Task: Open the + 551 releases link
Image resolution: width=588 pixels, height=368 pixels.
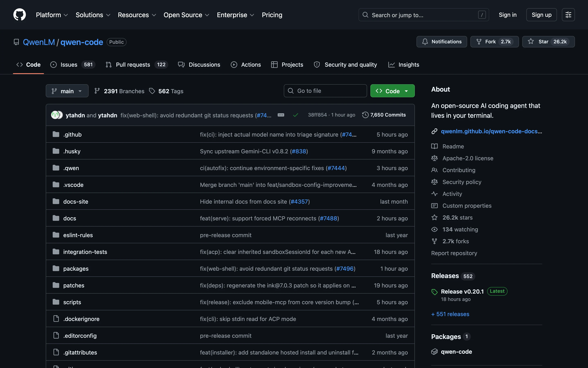Action: 450,314
